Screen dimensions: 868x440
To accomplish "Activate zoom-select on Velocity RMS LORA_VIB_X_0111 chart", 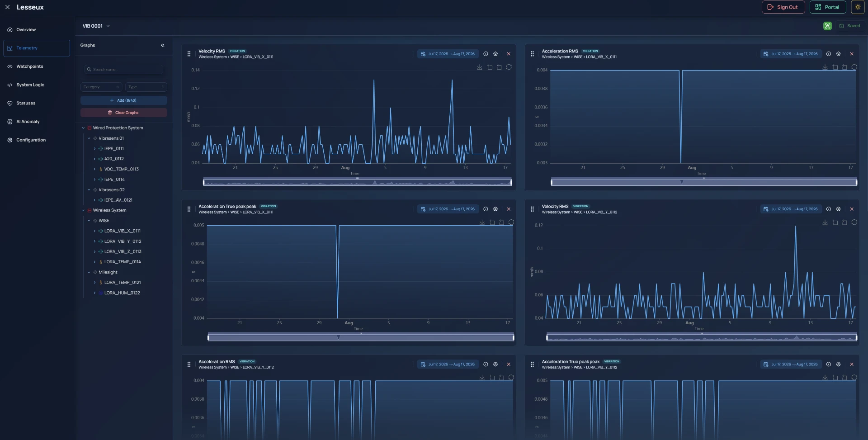I will [490, 67].
